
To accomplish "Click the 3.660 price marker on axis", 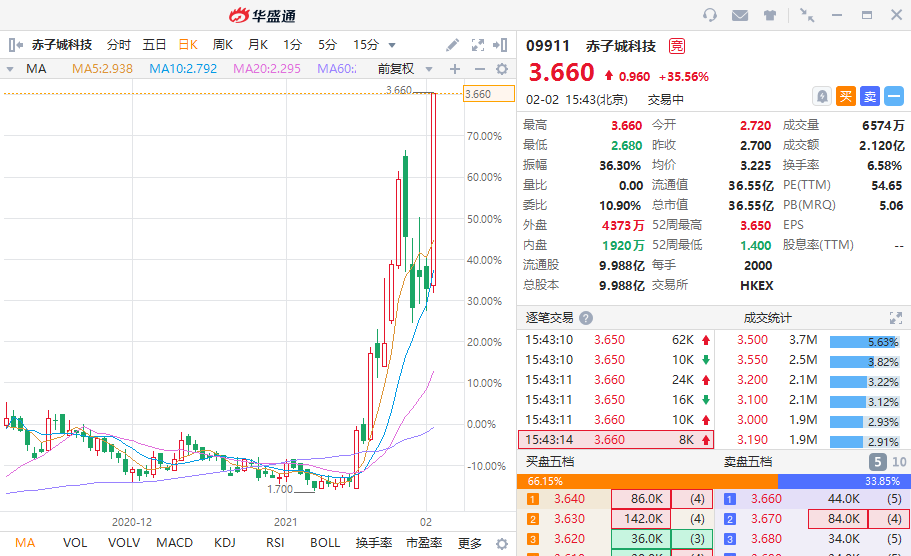I will click(x=489, y=94).
